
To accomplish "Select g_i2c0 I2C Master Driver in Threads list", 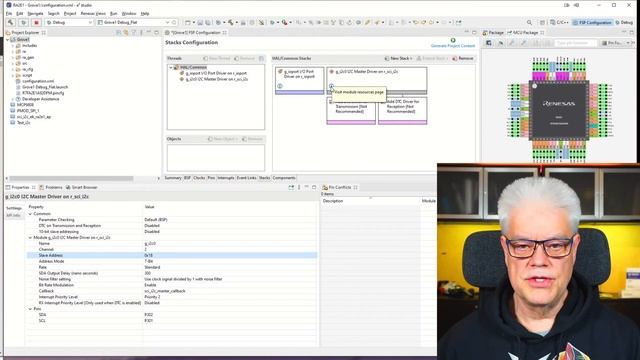I will click(216, 79).
